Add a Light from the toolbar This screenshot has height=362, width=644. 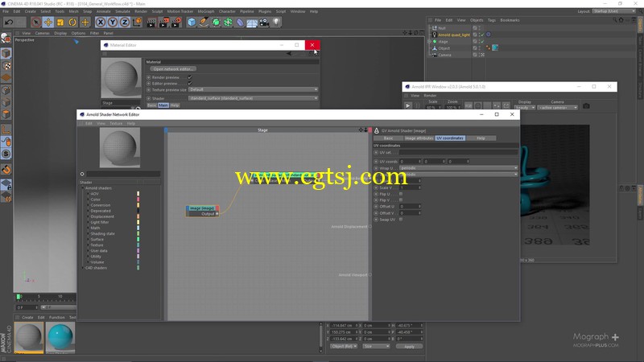tap(276, 23)
